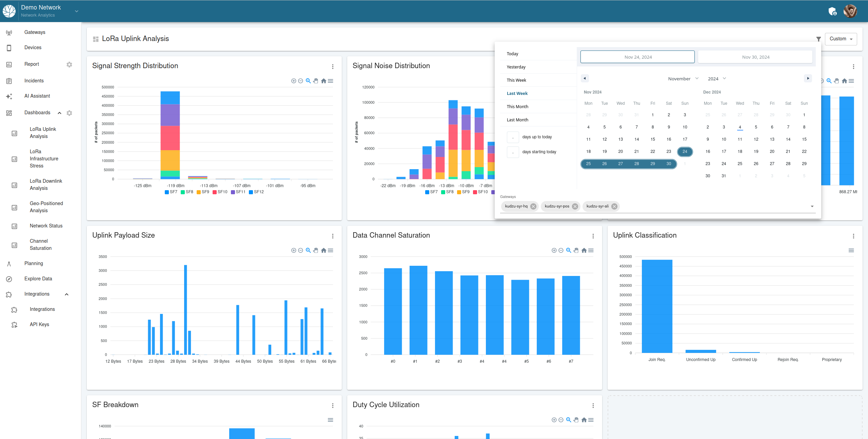The width and height of the screenshot is (868, 439).
Task: Click the filter funnel icon
Action: coord(818,39)
